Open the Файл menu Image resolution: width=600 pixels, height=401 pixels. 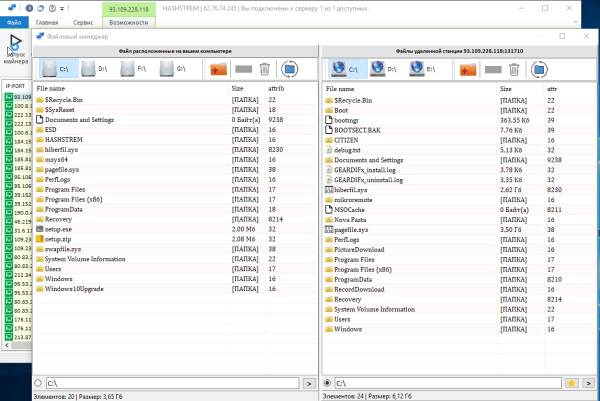coord(13,21)
